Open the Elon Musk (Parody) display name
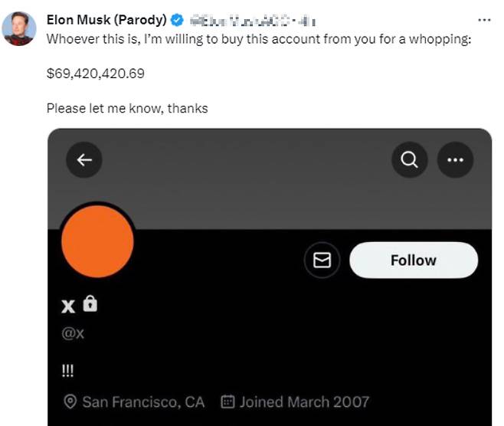The image size is (504, 426). pos(106,20)
